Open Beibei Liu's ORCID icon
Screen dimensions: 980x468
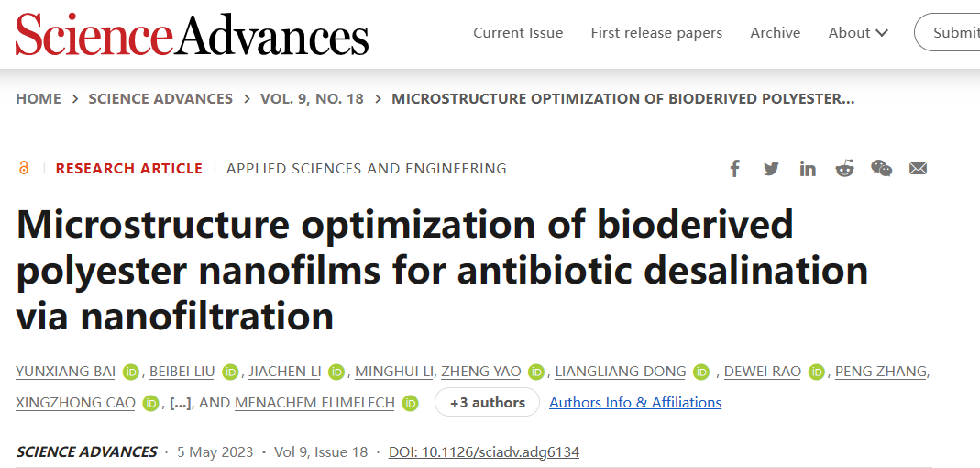(231, 373)
